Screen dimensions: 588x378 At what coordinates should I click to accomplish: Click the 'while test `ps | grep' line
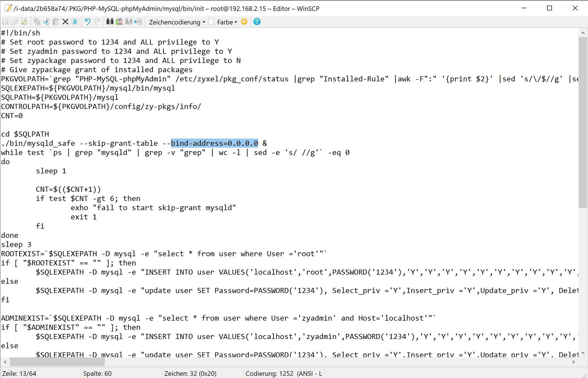coord(175,152)
